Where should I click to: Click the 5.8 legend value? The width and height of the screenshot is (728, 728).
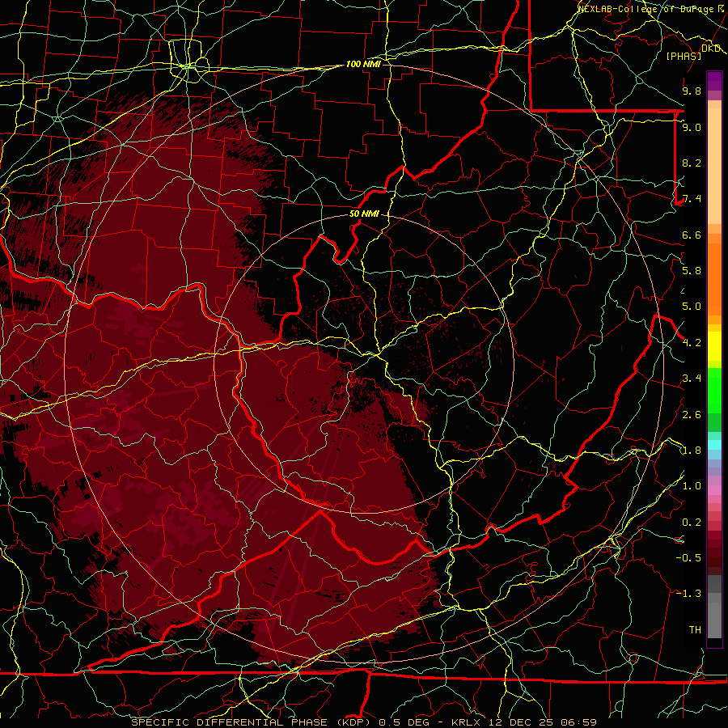pos(692,271)
